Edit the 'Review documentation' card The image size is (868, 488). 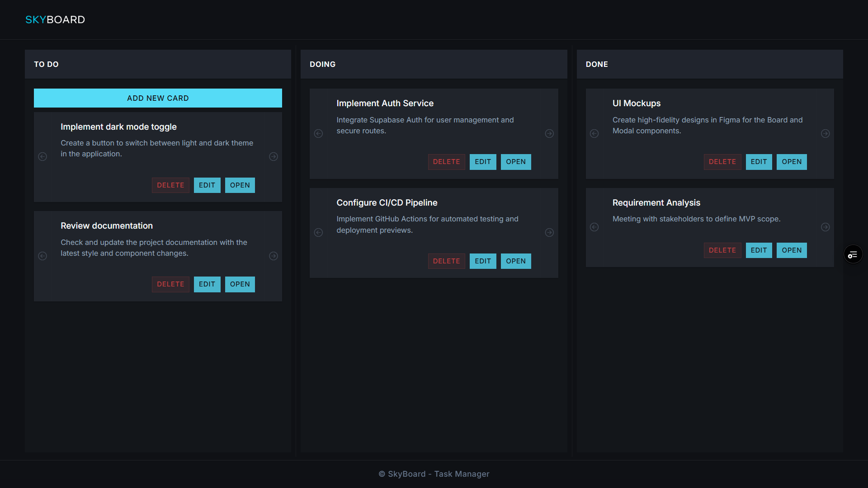tap(207, 284)
